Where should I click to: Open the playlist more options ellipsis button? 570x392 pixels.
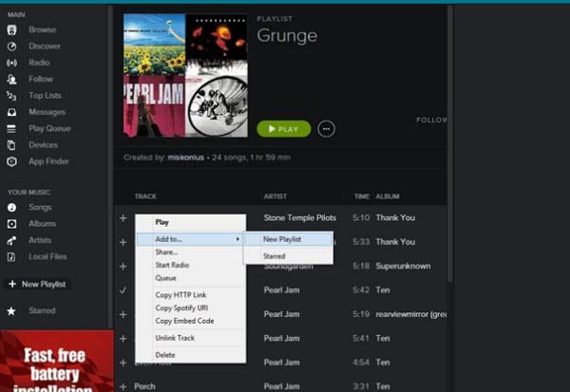pyautogui.click(x=326, y=129)
